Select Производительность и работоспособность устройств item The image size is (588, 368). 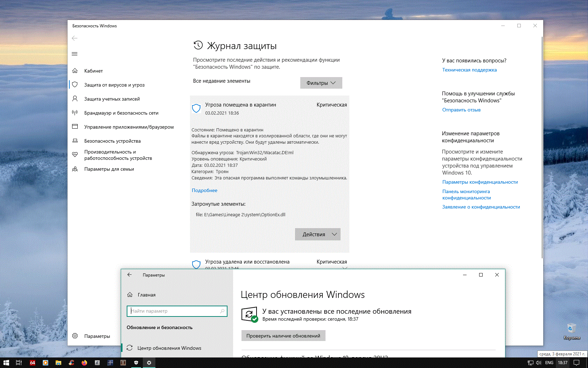[118, 155]
